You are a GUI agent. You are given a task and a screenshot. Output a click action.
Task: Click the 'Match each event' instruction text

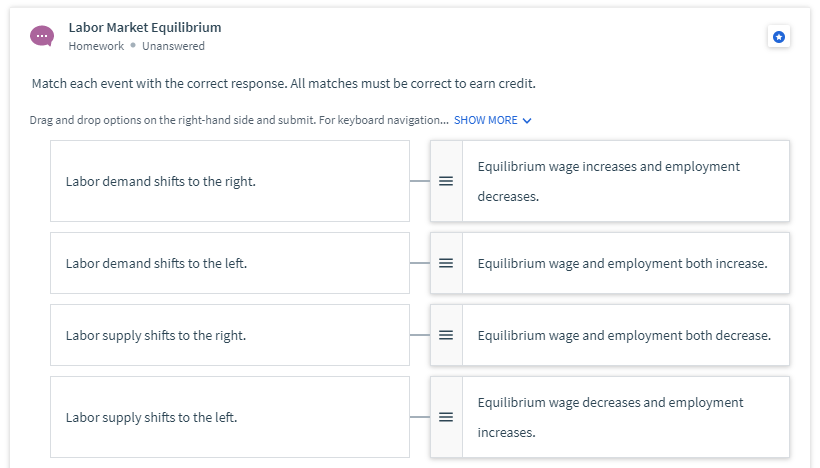tap(290, 83)
